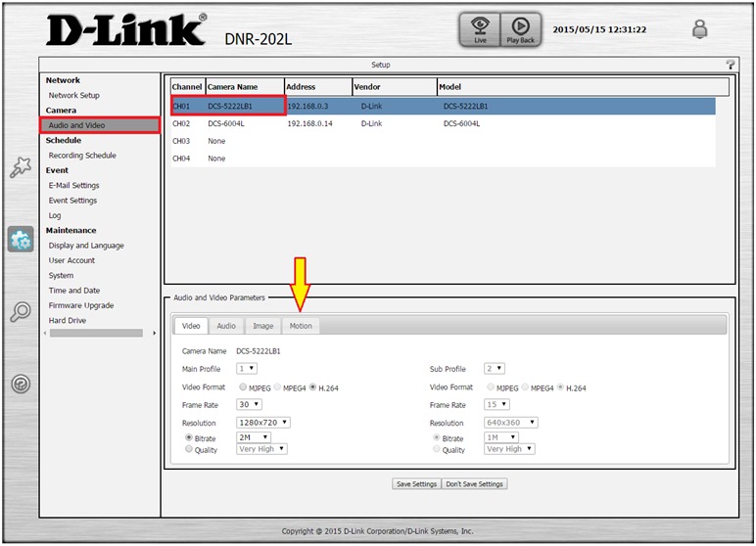The width and height of the screenshot is (756, 546).
Task: Choose the main profile Quality radio option
Action: 189,449
